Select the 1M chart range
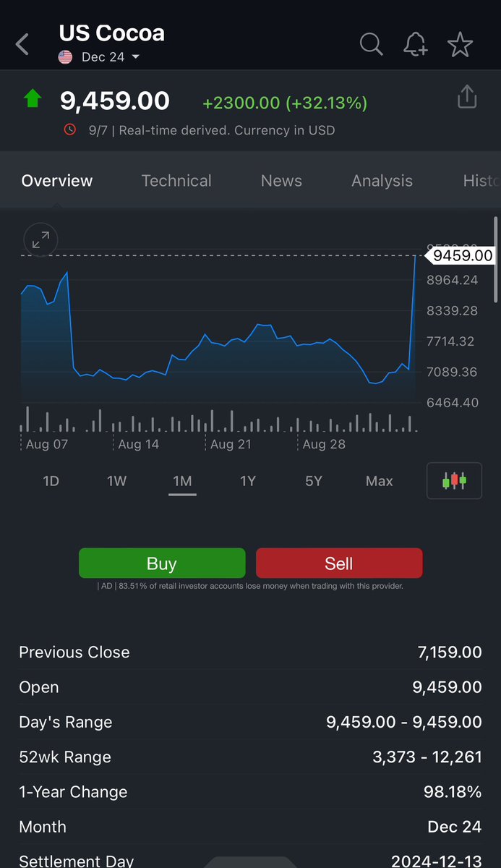Image resolution: width=501 pixels, height=868 pixels. 182,481
